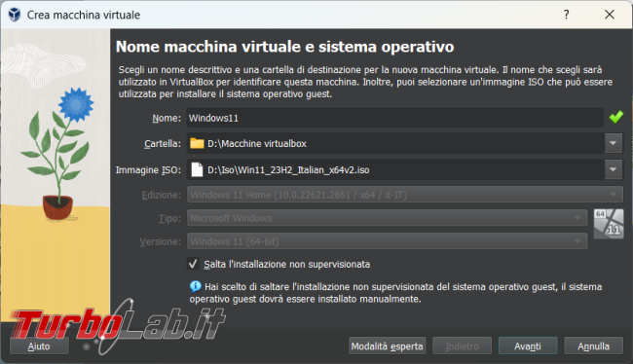Click the yellow folder icon in Cartella

coord(197,143)
